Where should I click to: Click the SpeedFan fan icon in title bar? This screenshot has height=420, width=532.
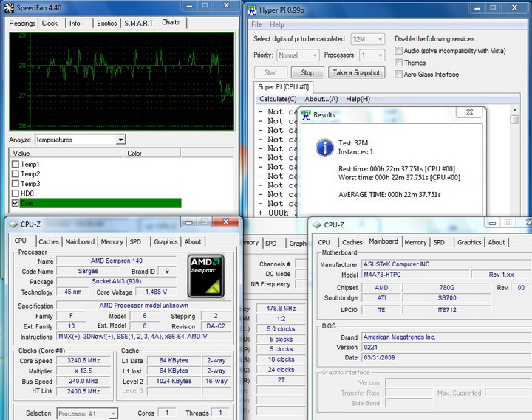coord(10,7)
